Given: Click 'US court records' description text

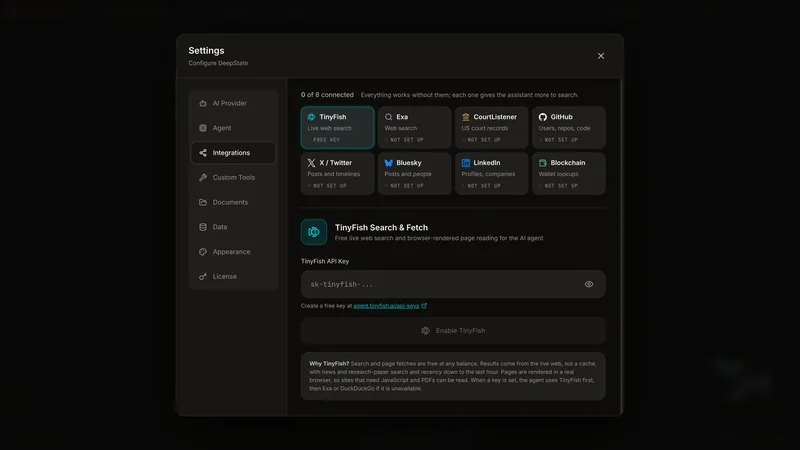Looking at the screenshot, I should point(485,128).
